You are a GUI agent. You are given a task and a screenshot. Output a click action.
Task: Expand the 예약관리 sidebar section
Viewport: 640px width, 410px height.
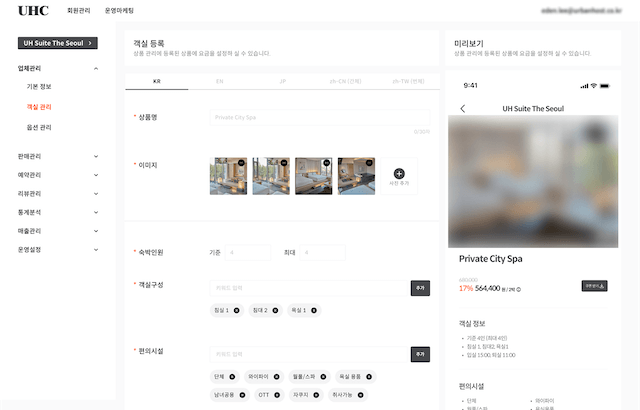click(96, 175)
